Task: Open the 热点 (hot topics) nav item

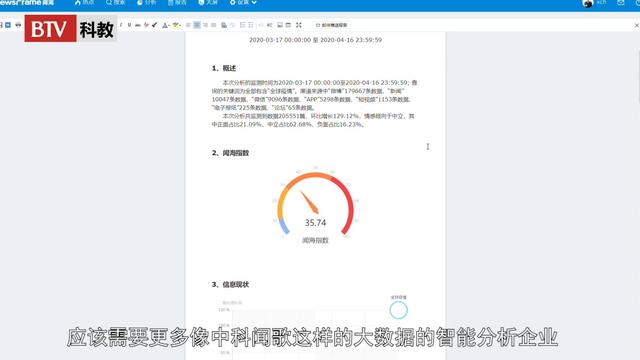Action: coord(84,2)
